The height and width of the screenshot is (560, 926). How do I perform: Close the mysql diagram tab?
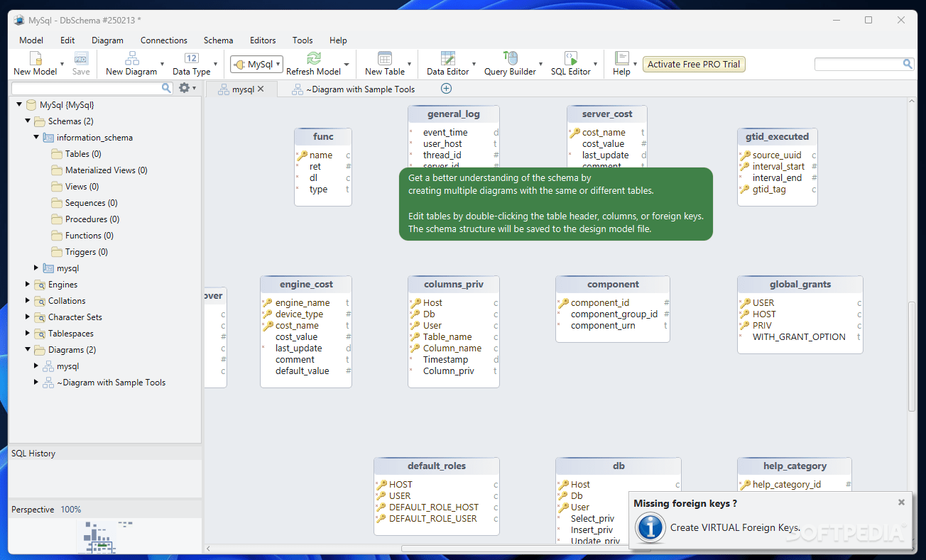[261, 89]
